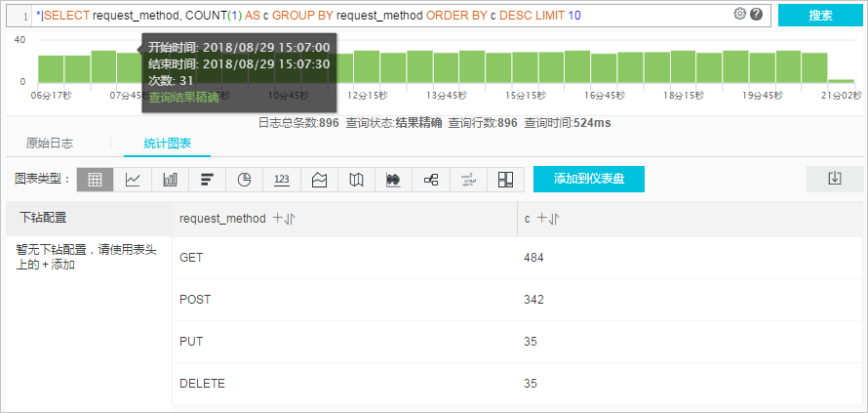Viewport: 868px width, 413px height.
Task: Switch to 统计图表 tab
Action: click(x=167, y=144)
